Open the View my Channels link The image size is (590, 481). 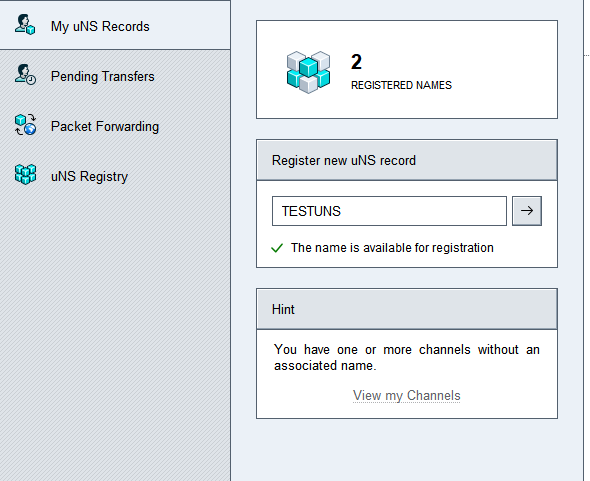click(x=406, y=396)
